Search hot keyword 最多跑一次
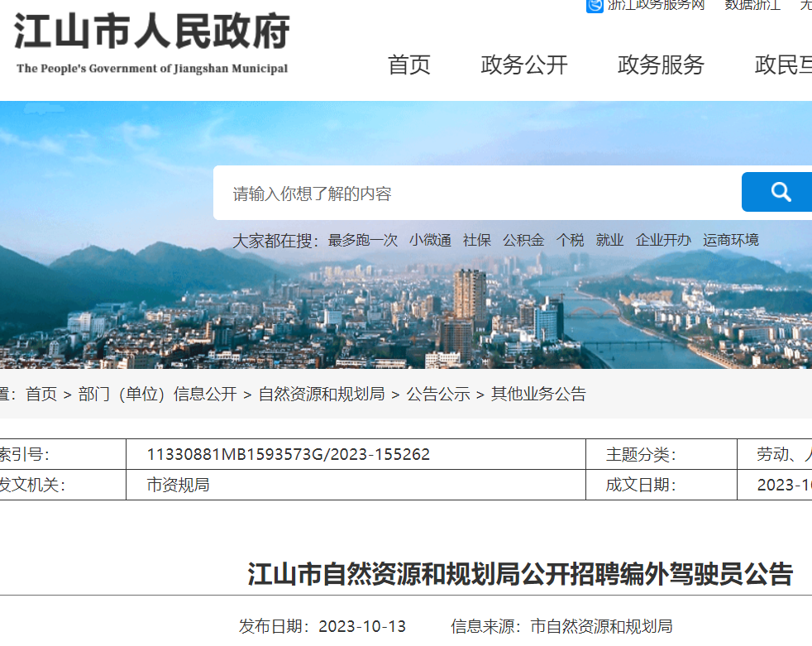This screenshot has height=646, width=812. coord(362,241)
